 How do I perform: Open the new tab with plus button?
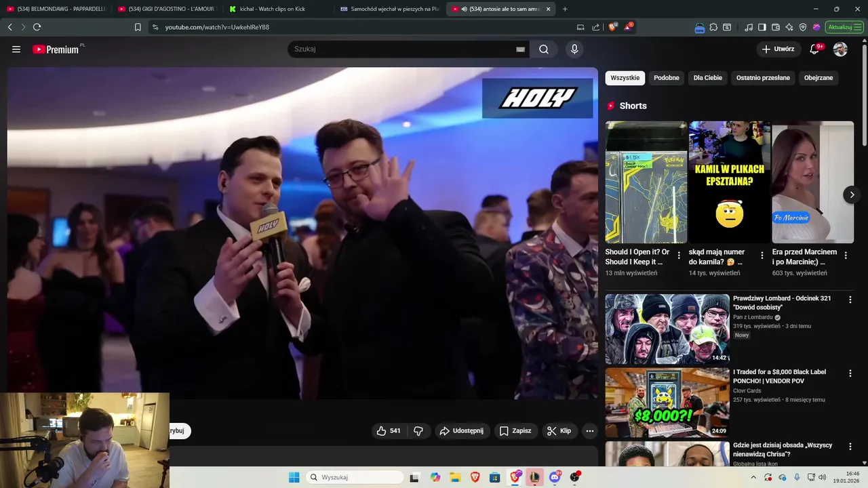tap(565, 9)
